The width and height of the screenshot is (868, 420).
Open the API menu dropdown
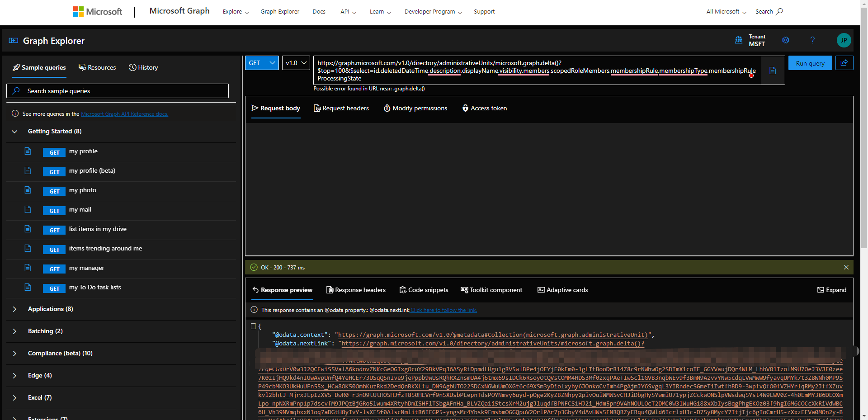(348, 12)
